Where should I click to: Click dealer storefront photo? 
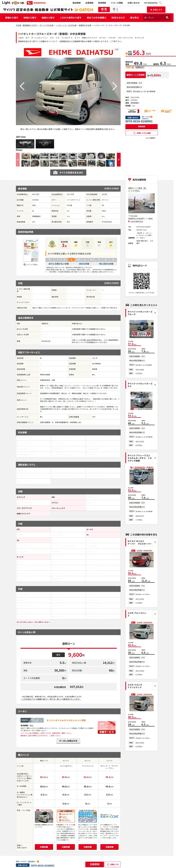pyautogui.click(x=141, y=203)
